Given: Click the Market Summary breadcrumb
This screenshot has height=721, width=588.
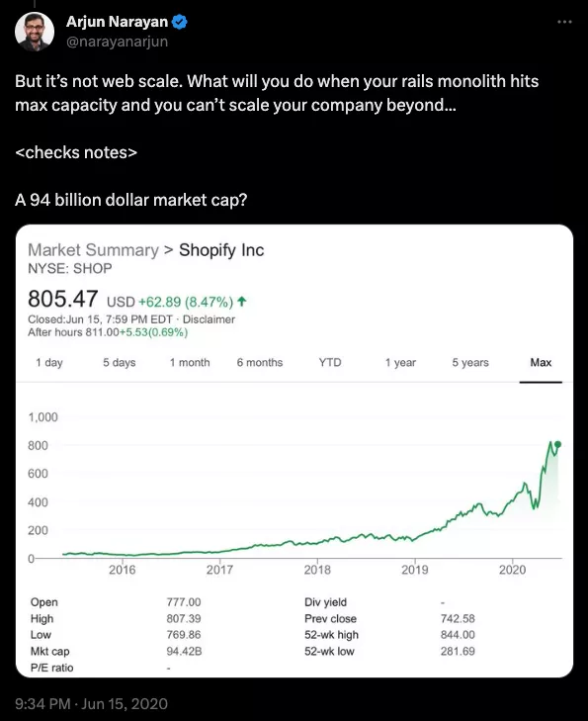Looking at the screenshot, I should pos(93,250).
